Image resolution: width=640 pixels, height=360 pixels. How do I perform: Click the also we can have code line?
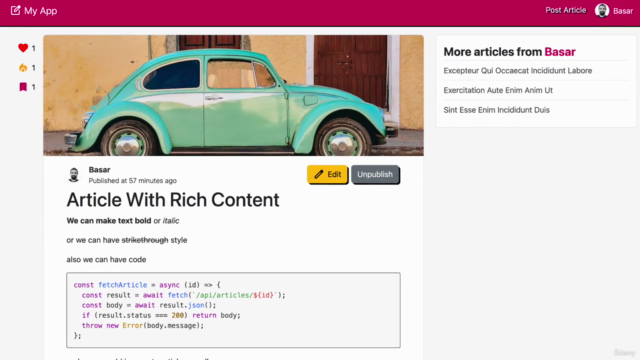(106, 260)
